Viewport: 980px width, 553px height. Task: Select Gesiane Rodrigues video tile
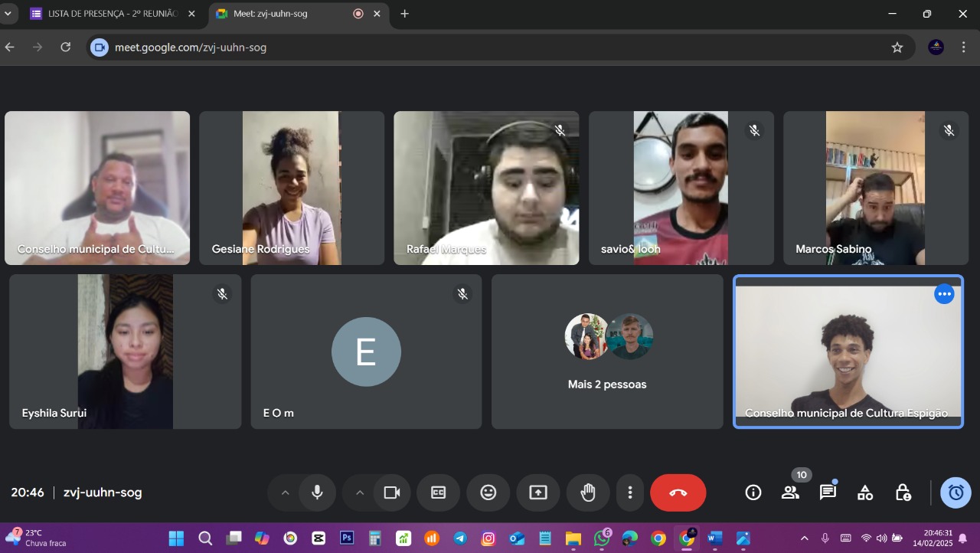292,188
